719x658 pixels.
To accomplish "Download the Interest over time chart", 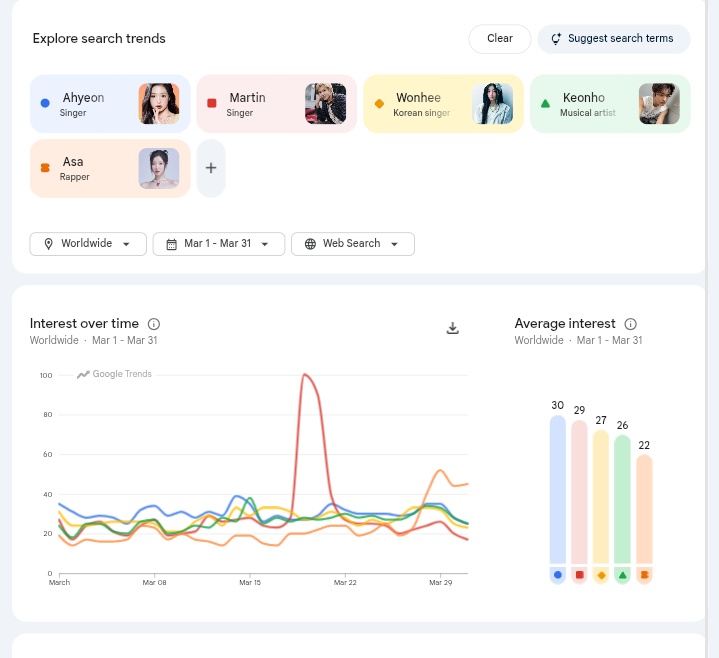I will (x=452, y=328).
